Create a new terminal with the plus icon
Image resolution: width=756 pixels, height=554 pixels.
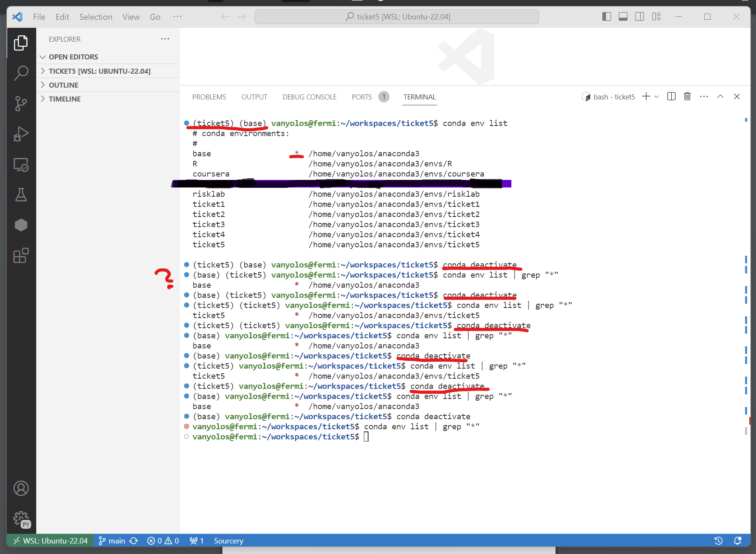645,96
